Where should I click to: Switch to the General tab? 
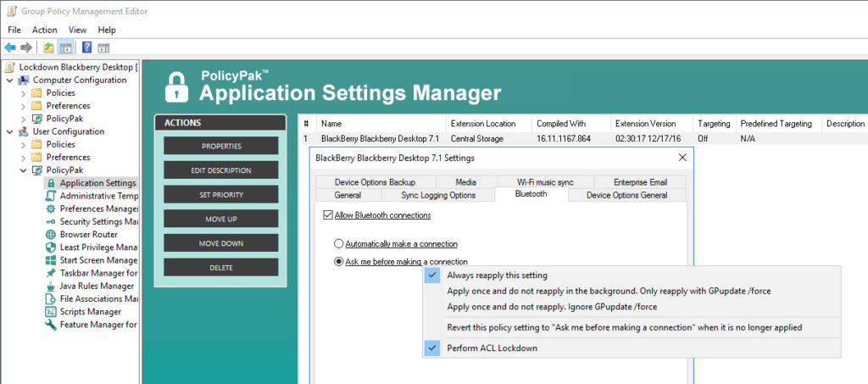[x=348, y=195]
